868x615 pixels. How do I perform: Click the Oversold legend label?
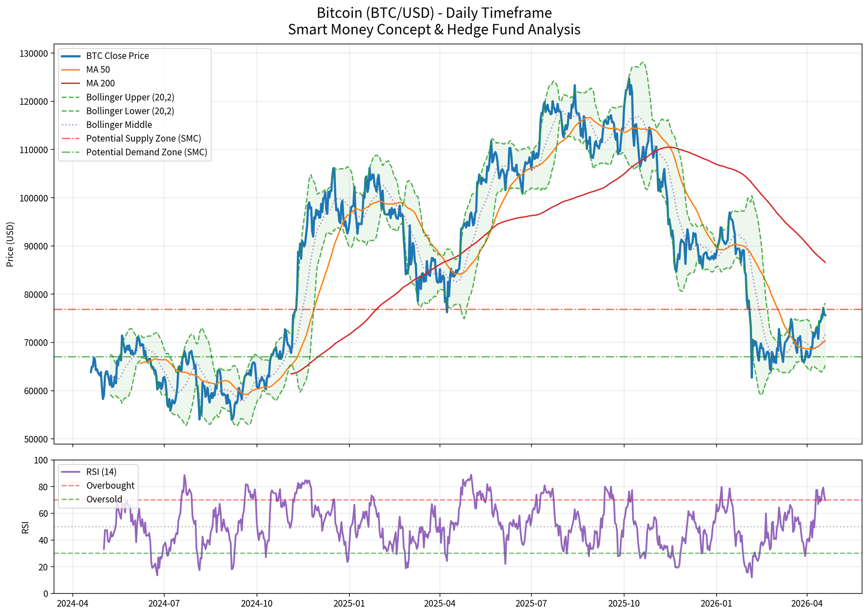point(104,500)
